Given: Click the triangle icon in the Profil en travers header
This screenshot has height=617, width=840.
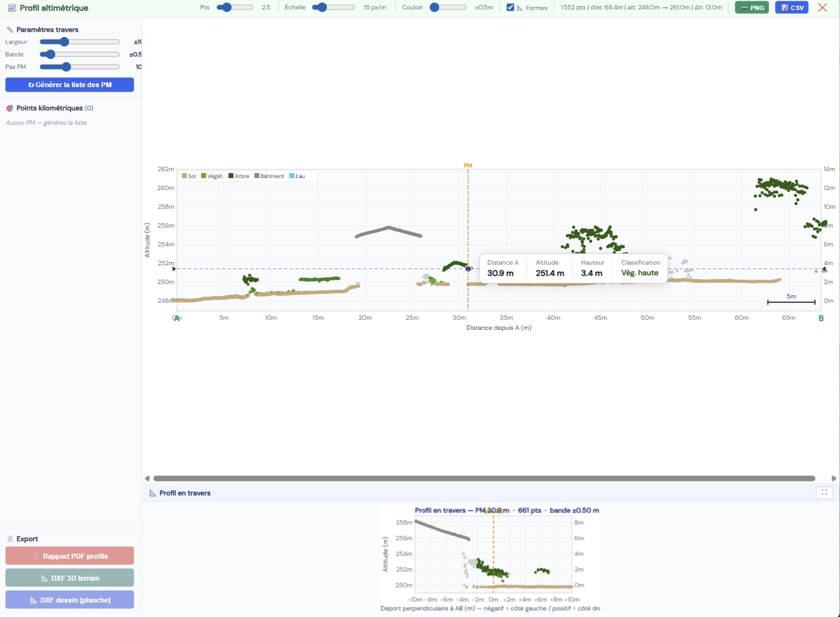Looking at the screenshot, I should pyautogui.click(x=151, y=493).
